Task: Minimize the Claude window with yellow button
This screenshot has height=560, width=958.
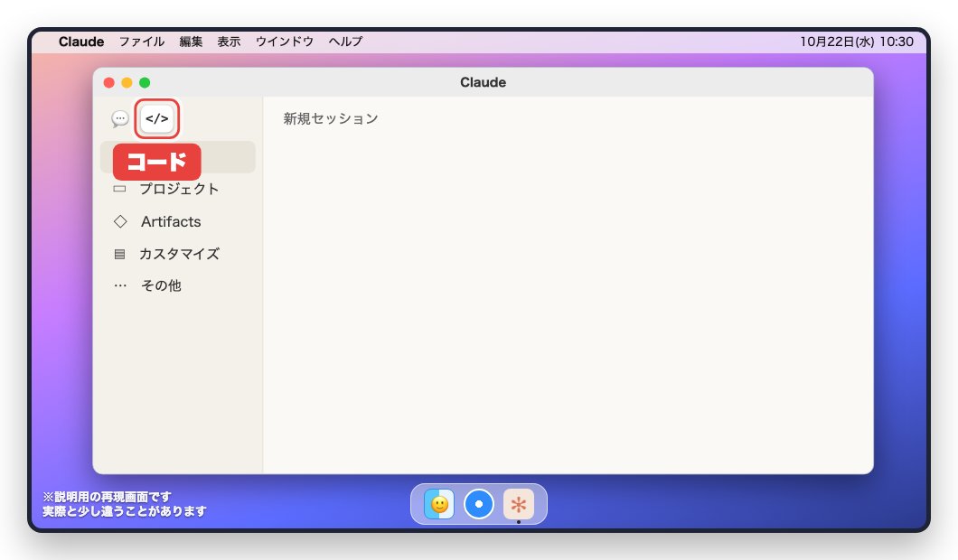Action: click(127, 82)
